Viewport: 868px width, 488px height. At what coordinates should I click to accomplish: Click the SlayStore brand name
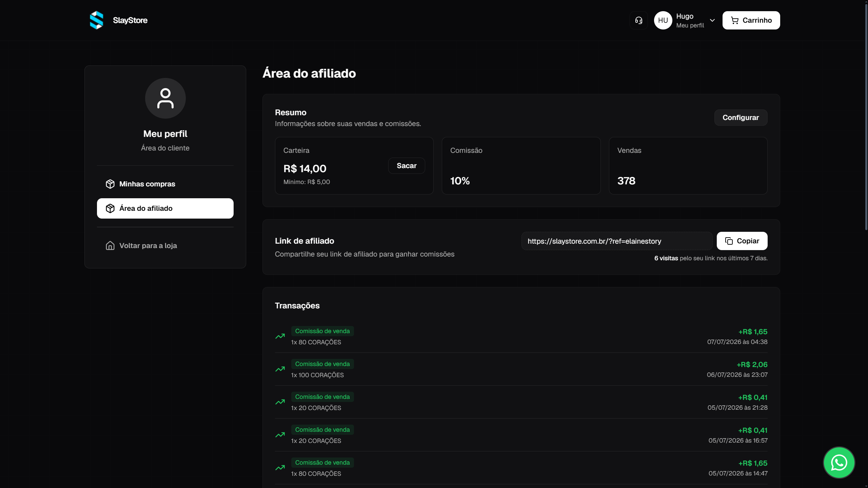(x=130, y=20)
